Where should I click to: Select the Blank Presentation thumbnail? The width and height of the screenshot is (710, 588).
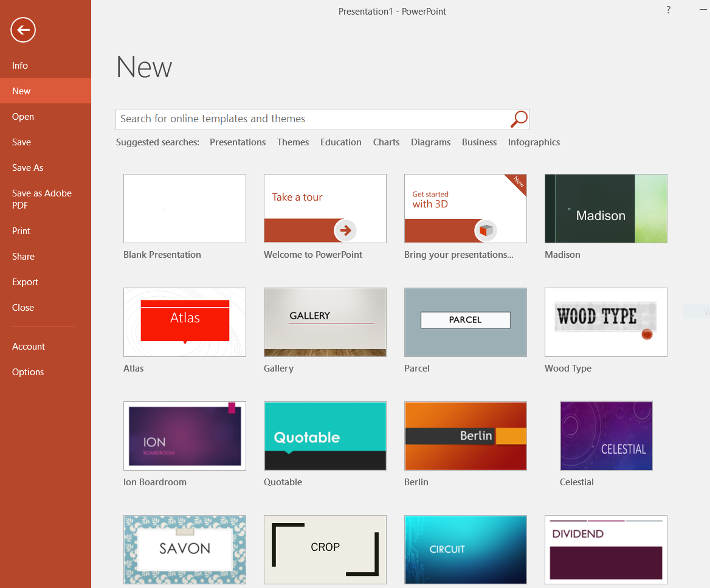(185, 209)
